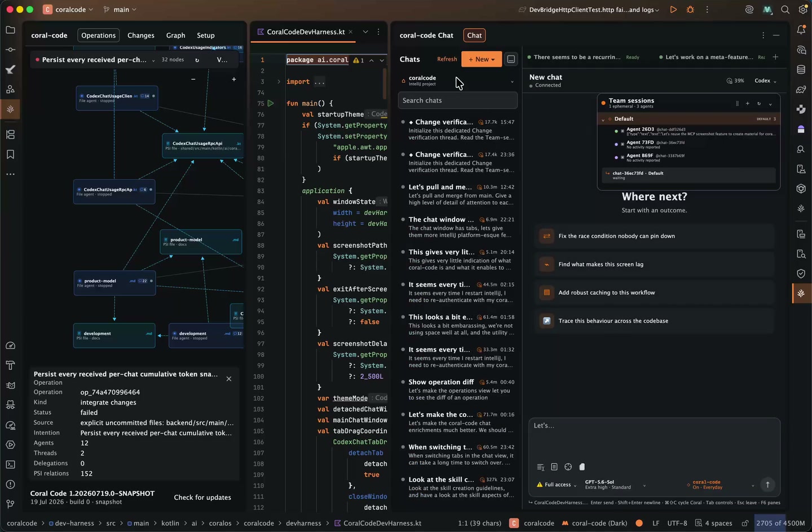Open the Notifications bell in right sidebar
The width and height of the screenshot is (812, 532).
801,30
